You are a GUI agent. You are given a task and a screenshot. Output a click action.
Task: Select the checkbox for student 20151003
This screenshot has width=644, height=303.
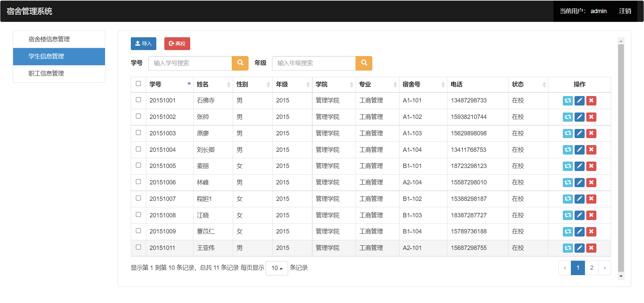(x=138, y=133)
